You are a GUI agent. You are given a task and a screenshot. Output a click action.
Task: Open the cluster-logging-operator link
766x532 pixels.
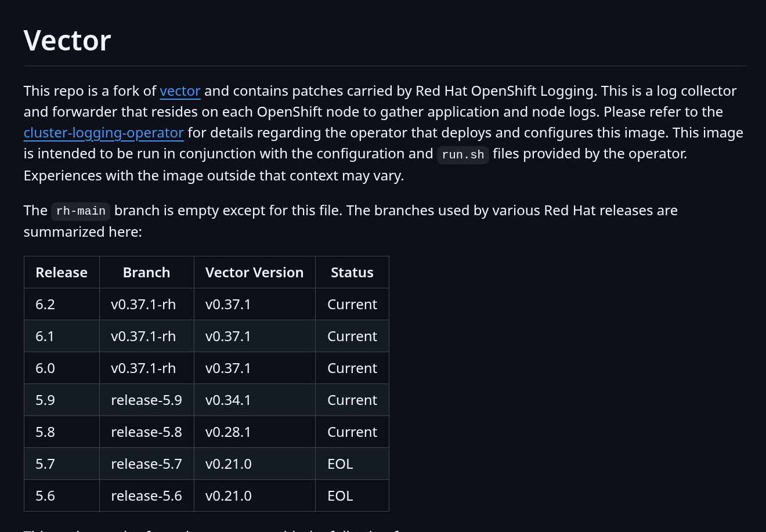pyautogui.click(x=103, y=133)
